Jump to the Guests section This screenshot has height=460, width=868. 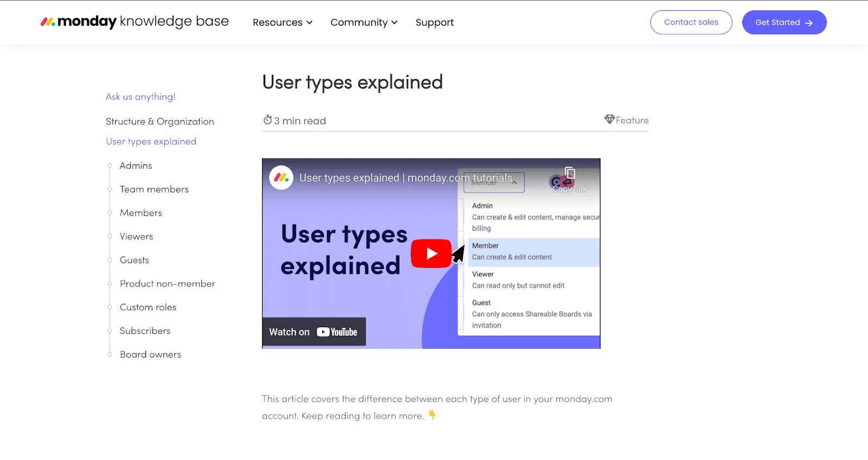pos(135,260)
